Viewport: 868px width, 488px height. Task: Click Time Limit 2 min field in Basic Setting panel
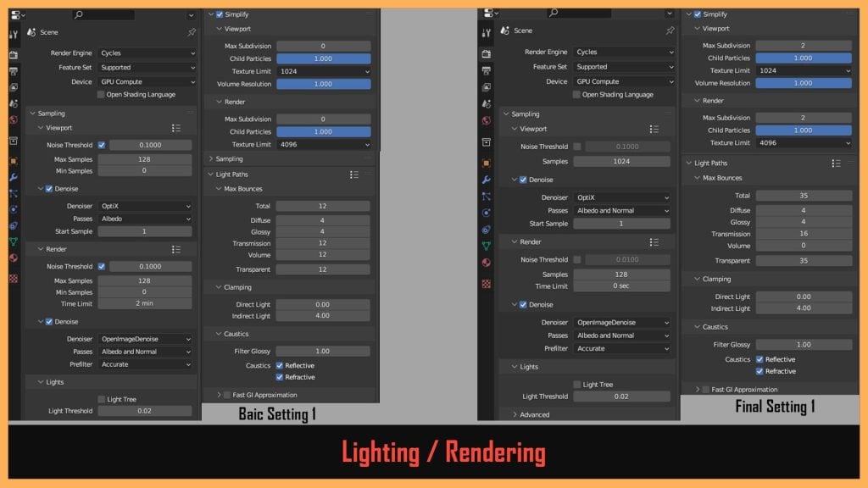[145, 304]
